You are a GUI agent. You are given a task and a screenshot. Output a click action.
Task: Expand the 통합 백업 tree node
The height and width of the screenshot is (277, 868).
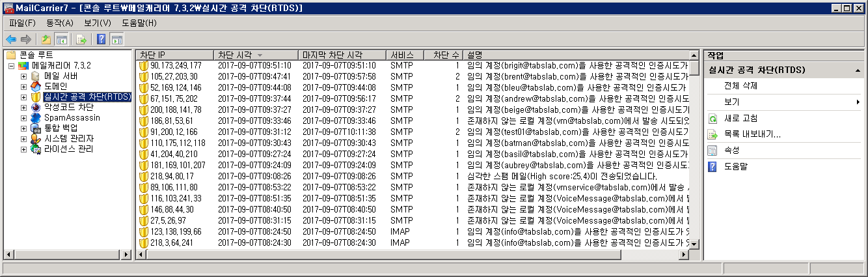tap(24, 128)
